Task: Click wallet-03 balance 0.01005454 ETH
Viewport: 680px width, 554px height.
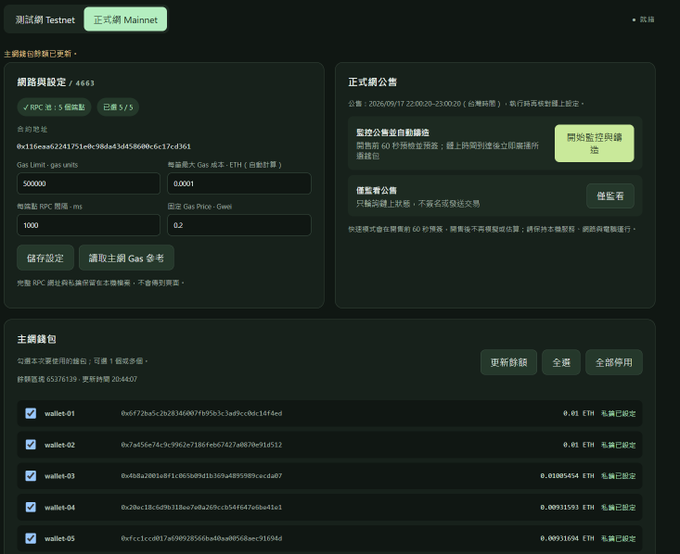Action: coord(567,476)
